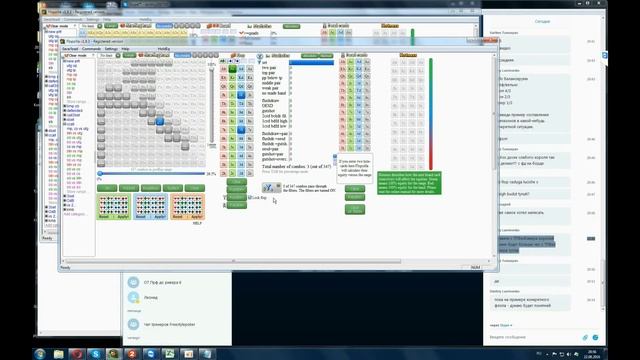This screenshot has height=360, width=640.
Task: Select the blue highlighted range matrix cell
Action: 160,121
